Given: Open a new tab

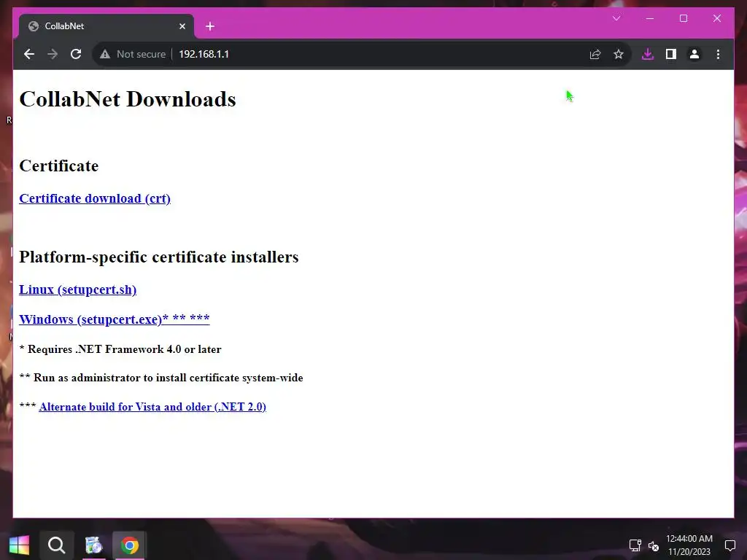Looking at the screenshot, I should (210, 26).
